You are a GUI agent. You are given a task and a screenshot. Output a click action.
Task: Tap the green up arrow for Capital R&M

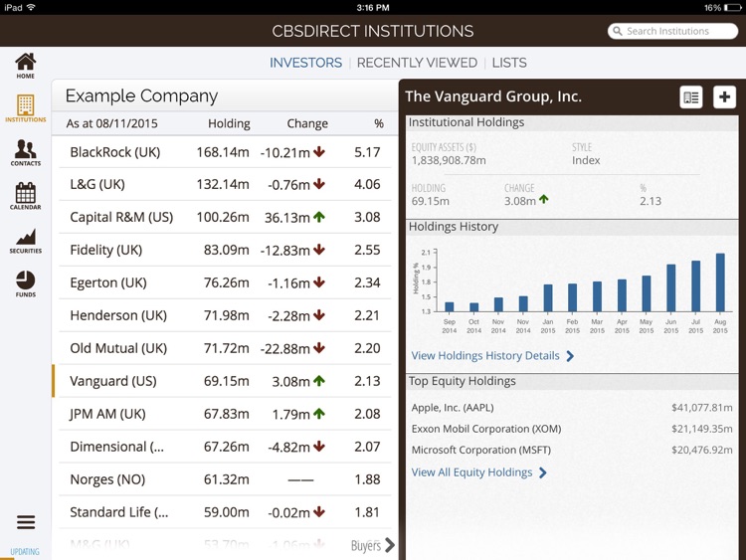[319, 217]
